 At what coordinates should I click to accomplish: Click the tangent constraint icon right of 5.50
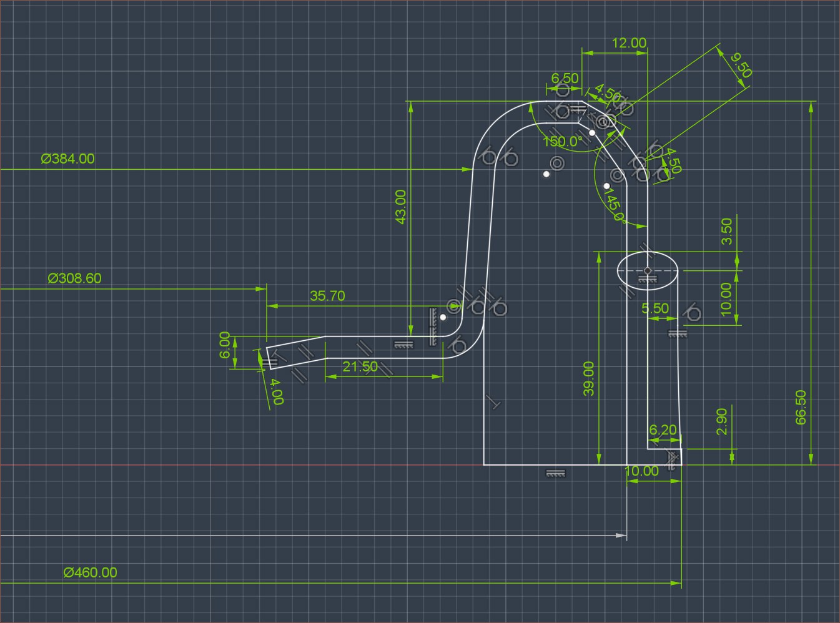[692, 313]
